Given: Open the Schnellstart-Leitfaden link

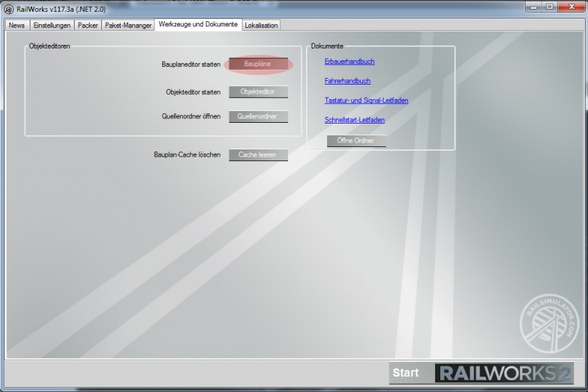Looking at the screenshot, I should [354, 120].
